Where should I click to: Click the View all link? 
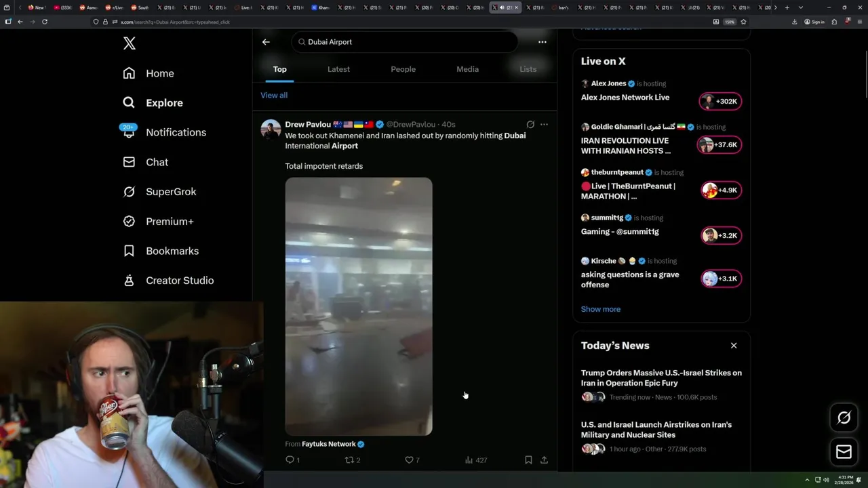point(274,96)
